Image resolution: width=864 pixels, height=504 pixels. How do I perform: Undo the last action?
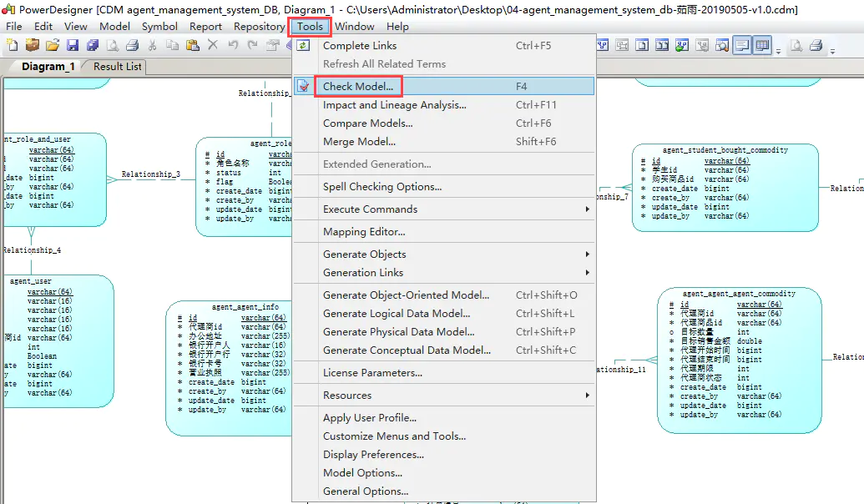click(x=232, y=45)
